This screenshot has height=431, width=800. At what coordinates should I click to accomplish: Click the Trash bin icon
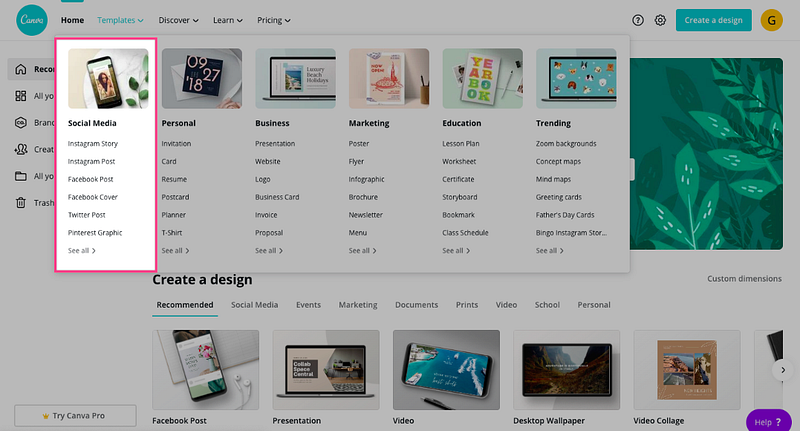pos(20,202)
